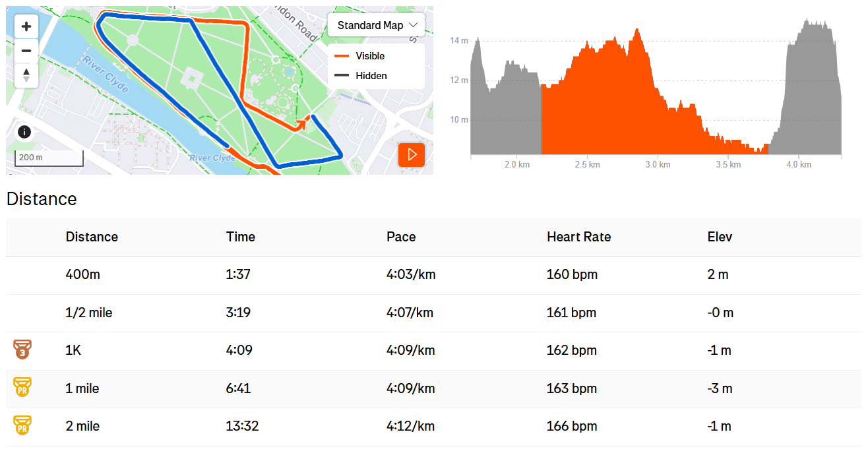Zoom out of the map
Screen dimensions: 868x459
26,51
